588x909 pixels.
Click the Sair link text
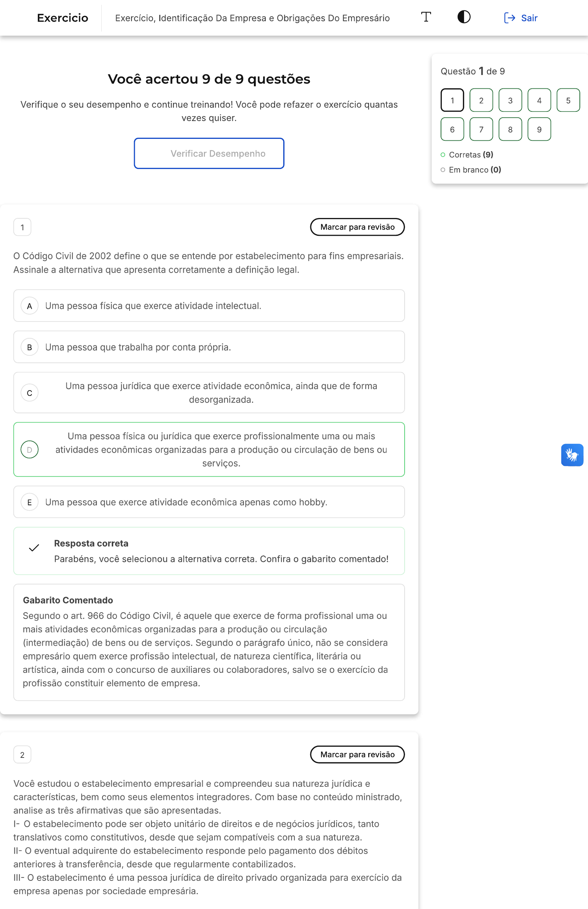pos(529,18)
